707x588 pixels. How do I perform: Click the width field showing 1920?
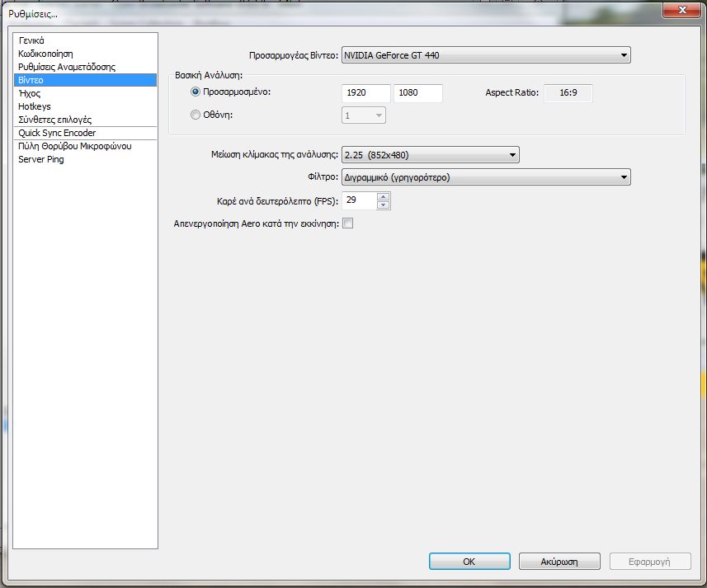(366, 93)
